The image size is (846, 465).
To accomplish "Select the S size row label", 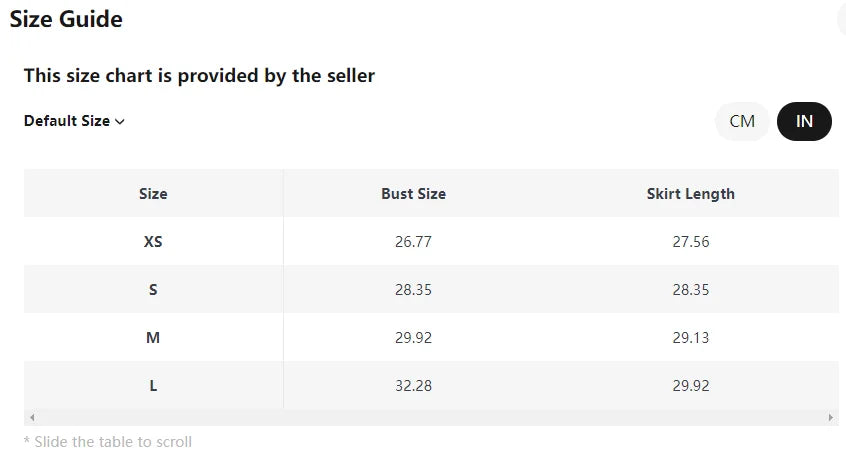I will pos(153,290).
